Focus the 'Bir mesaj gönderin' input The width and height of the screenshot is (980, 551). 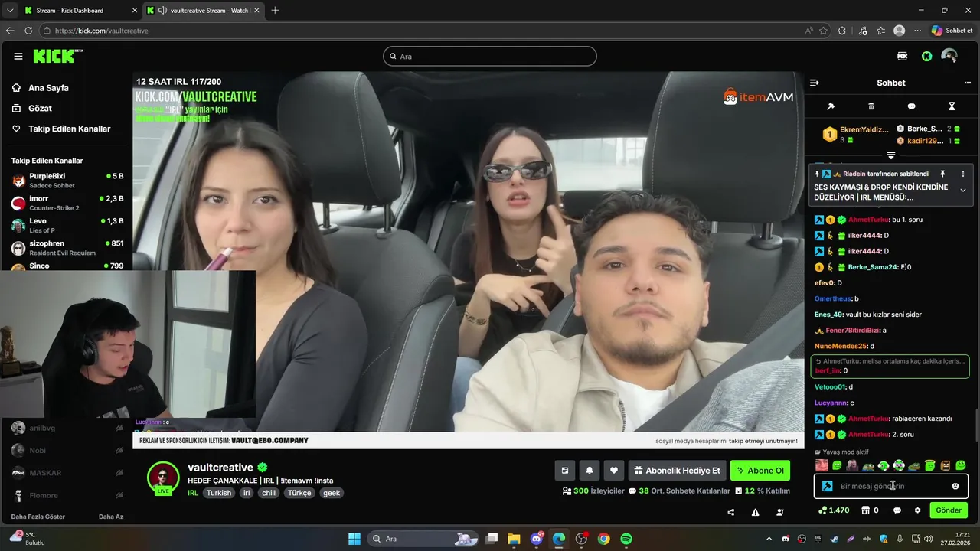892,486
